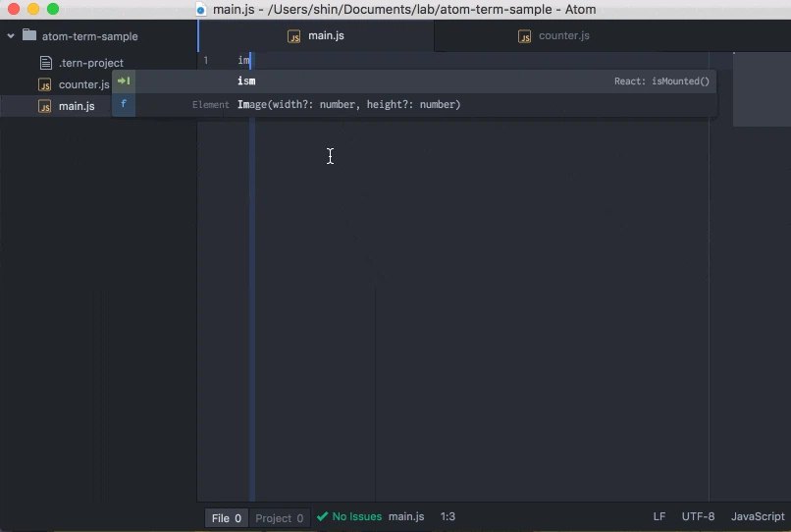Show File 0 linter issues
Image resolution: width=791 pixels, height=532 pixels.
coord(226,518)
